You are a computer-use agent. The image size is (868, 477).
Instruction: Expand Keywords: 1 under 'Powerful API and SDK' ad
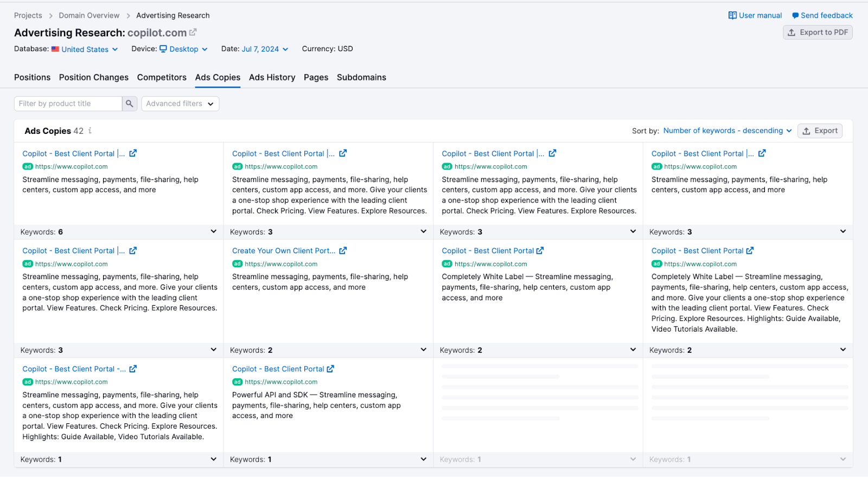pyautogui.click(x=424, y=459)
